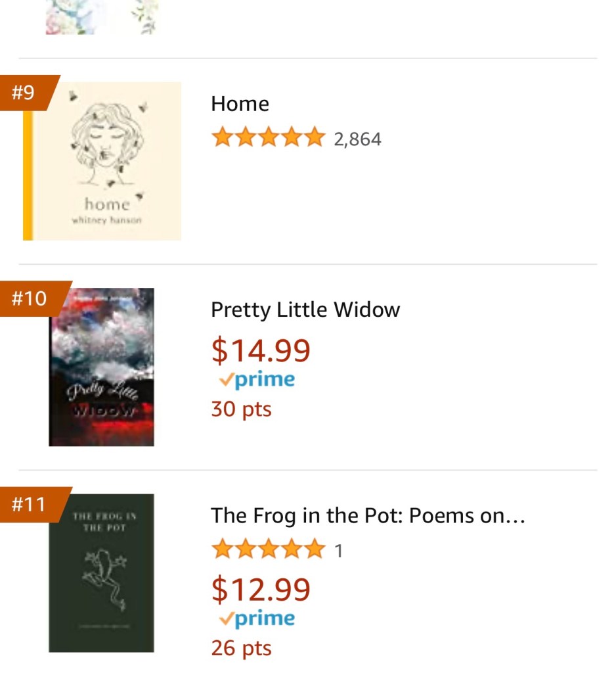Screen dimensions: 616x673
Task: Click the prime badge under $14.99
Action: tap(257, 380)
